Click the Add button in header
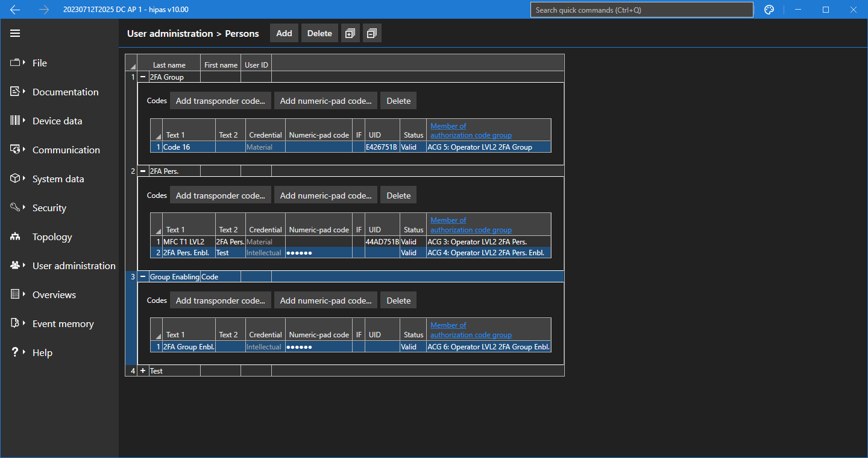 coord(284,34)
